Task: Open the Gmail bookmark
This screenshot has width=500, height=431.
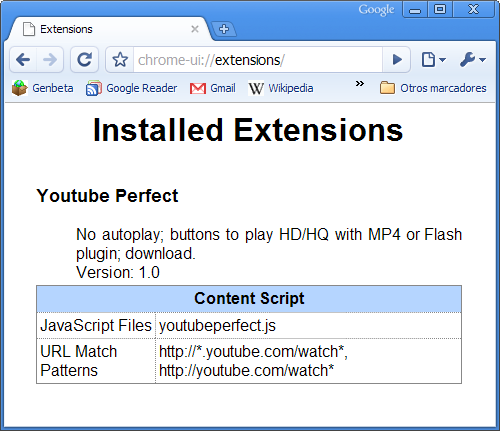Action: tap(213, 88)
